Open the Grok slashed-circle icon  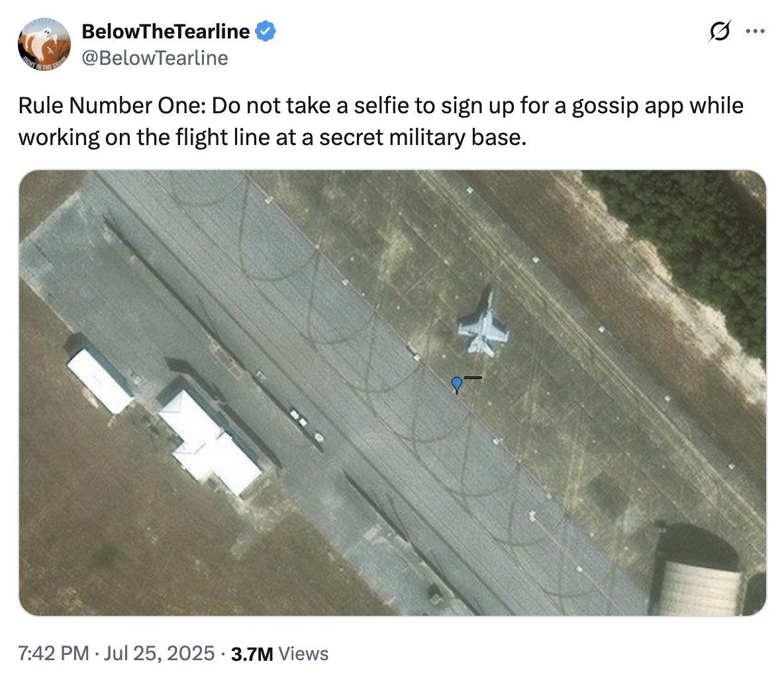(x=720, y=31)
